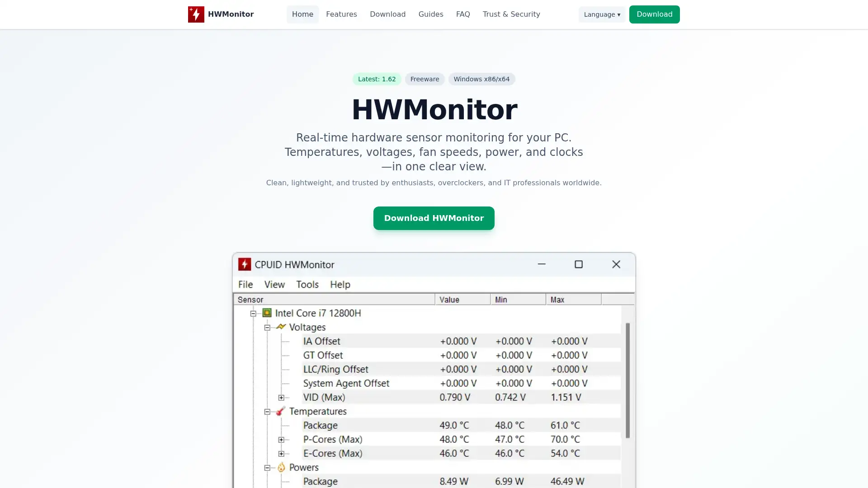Open the Language dropdown

[x=602, y=14]
